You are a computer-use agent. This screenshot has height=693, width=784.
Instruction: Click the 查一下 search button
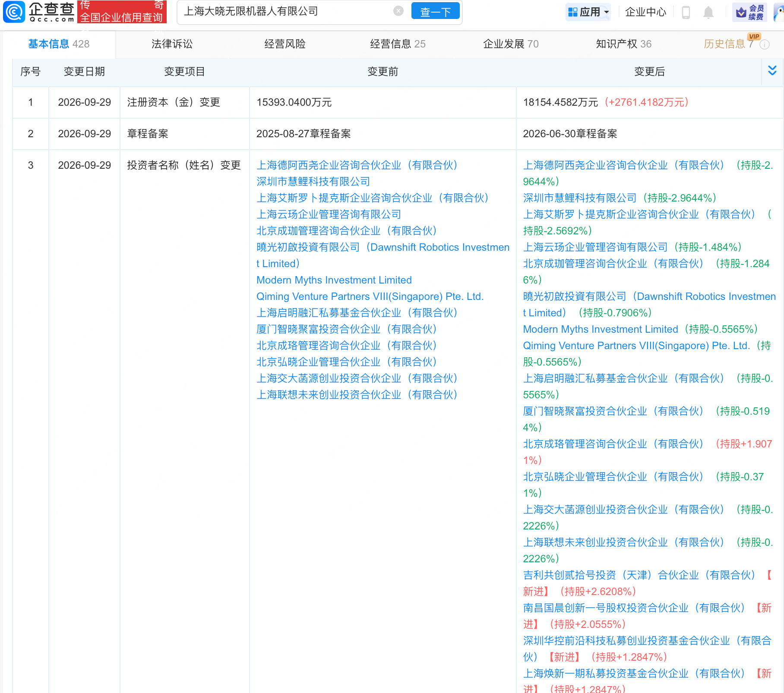[435, 12]
